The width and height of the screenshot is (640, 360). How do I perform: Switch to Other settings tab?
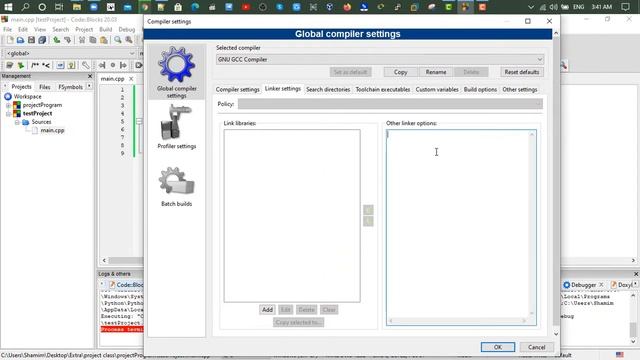point(520,89)
